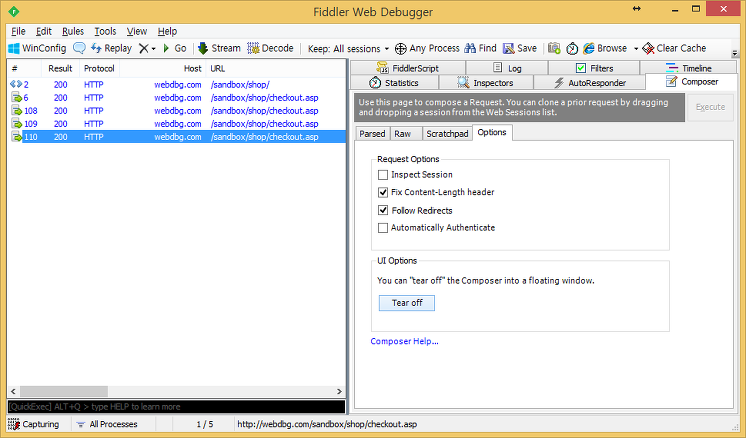
Task: Open the View menu
Action: coord(137,31)
